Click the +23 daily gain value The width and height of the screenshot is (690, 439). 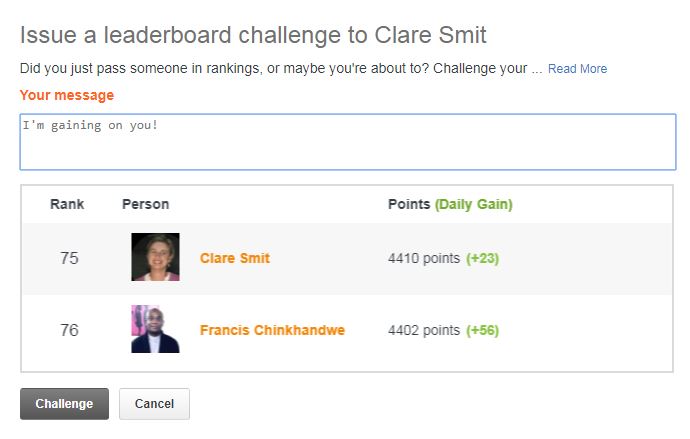click(x=483, y=258)
